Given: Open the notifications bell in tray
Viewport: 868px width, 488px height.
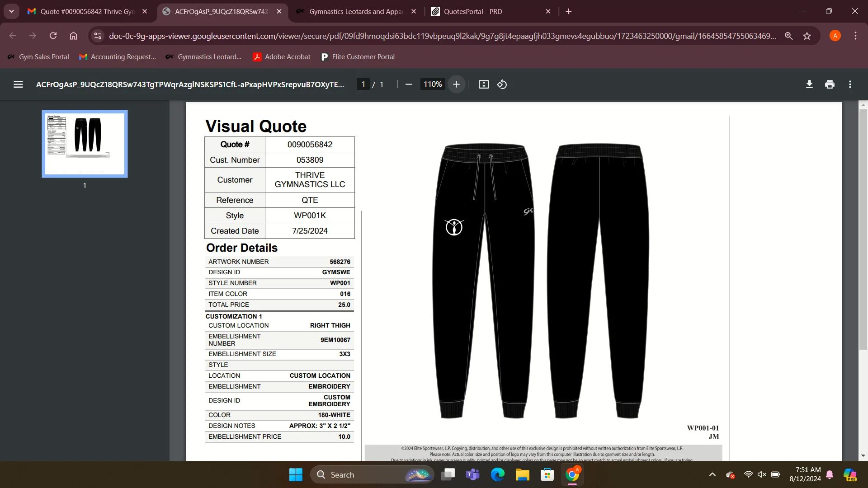Looking at the screenshot, I should click(x=830, y=474).
